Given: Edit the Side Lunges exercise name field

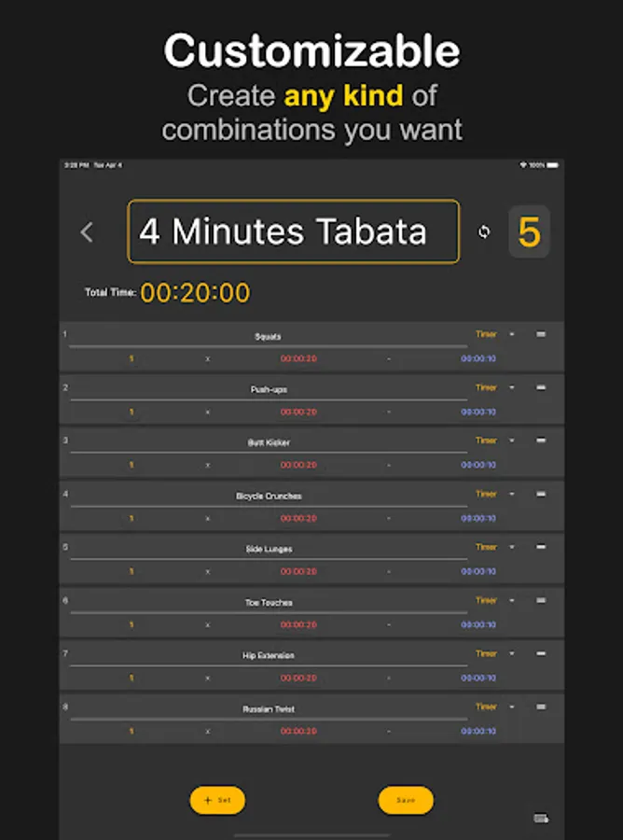Looking at the screenshot, I should point(269,550).
